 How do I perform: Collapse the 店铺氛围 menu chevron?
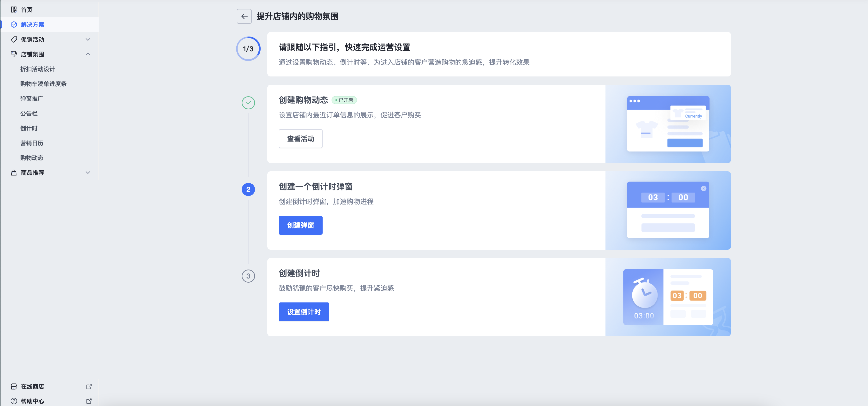tap(88, 54)
